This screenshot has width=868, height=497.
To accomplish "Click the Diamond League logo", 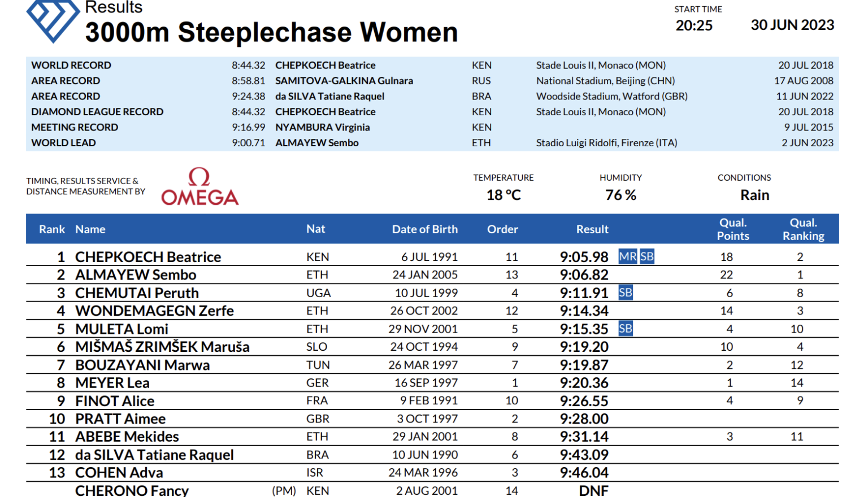I will pyautogui.click(x=53, y=20).
